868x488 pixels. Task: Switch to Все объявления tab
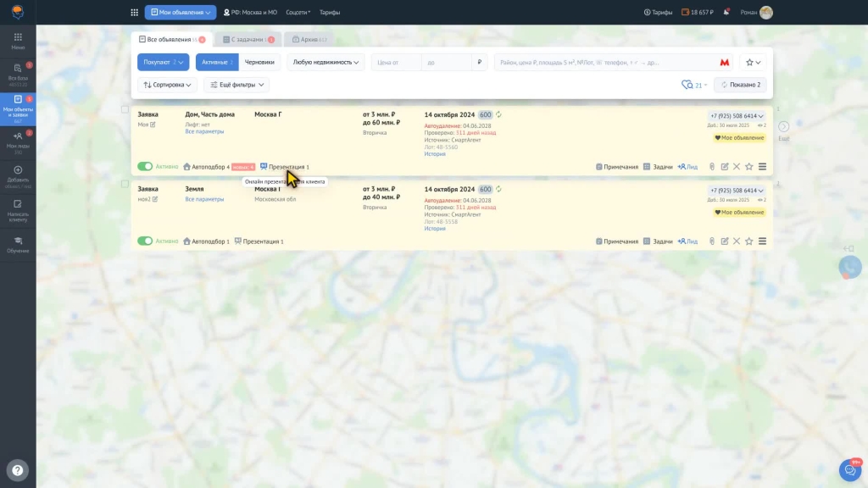[x=172, y=39]
